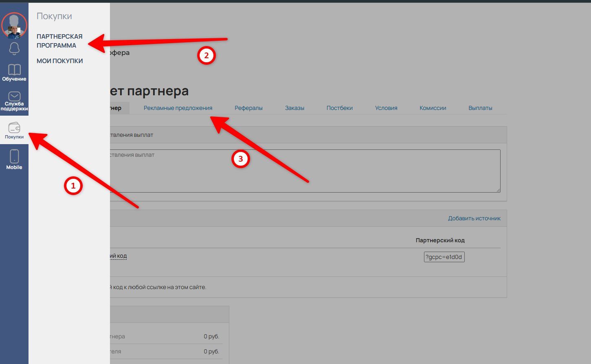The height and width of the screenshot is (364, 591).
Task: Show the Условия tab
Action: [386, 108]
